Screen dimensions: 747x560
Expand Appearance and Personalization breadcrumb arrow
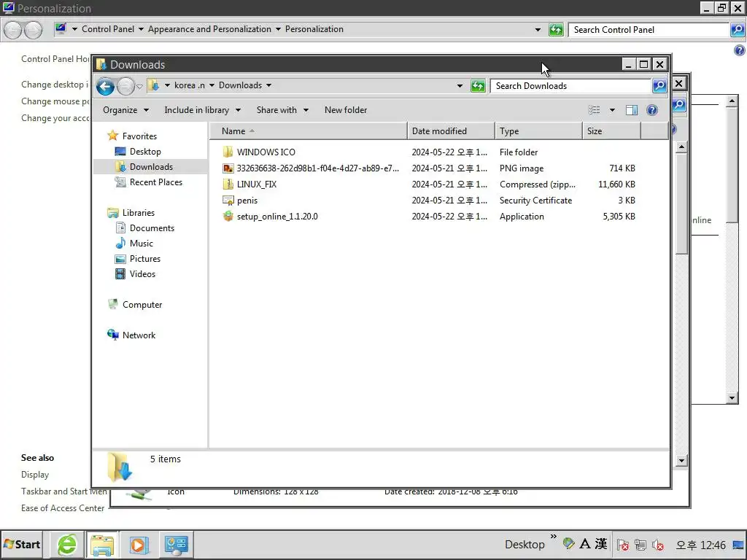(x=278, y=29)
